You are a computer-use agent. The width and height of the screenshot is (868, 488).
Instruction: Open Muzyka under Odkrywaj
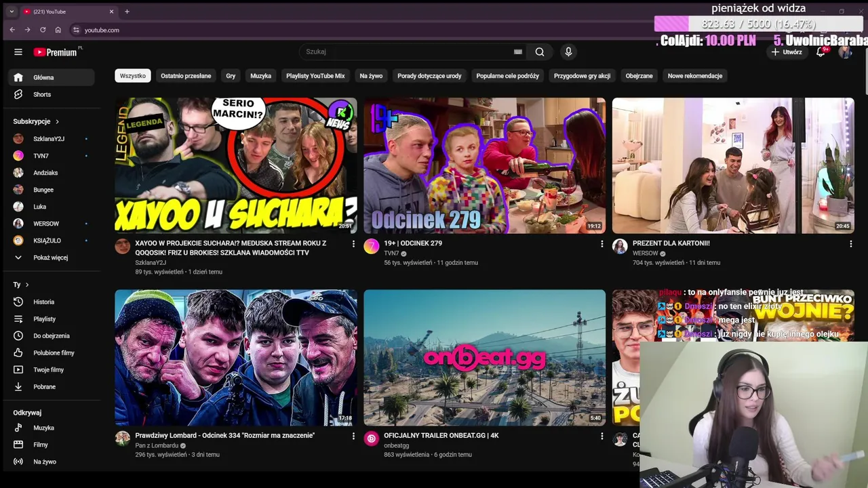(x=52, y=428)
